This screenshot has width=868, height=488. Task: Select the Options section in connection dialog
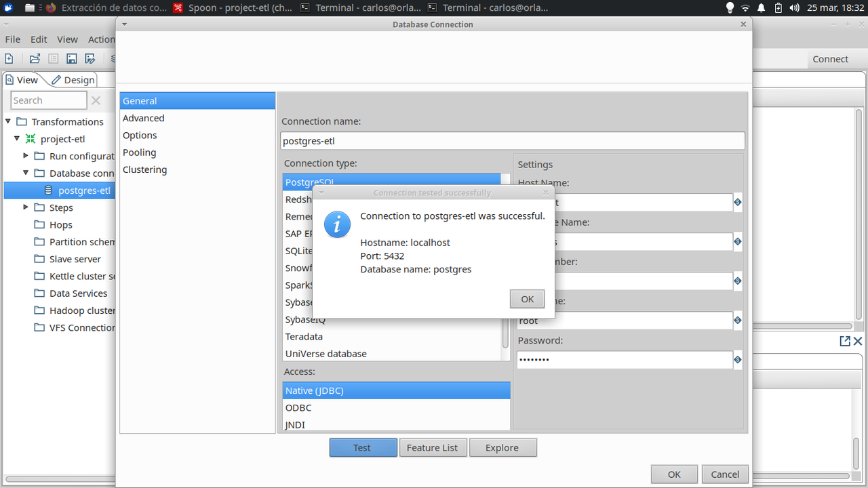197,135
